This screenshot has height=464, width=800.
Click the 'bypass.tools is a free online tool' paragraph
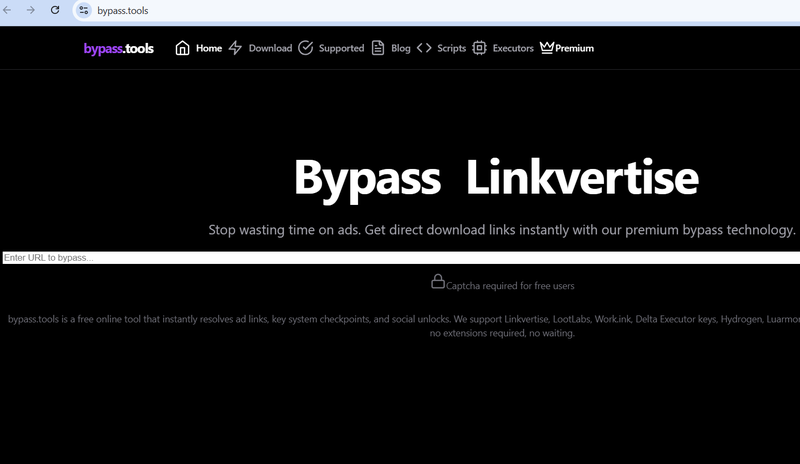click(404, 326)
